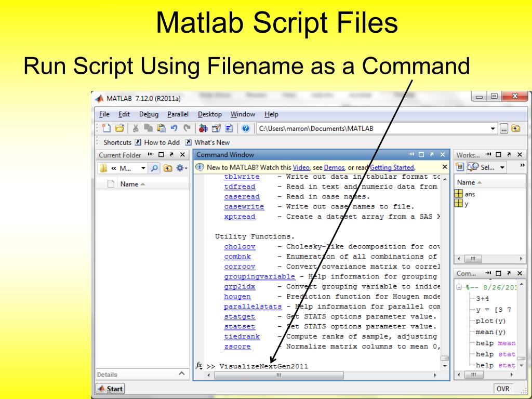Open the current folder path dropdown arrow

click(x=493, y=129)
